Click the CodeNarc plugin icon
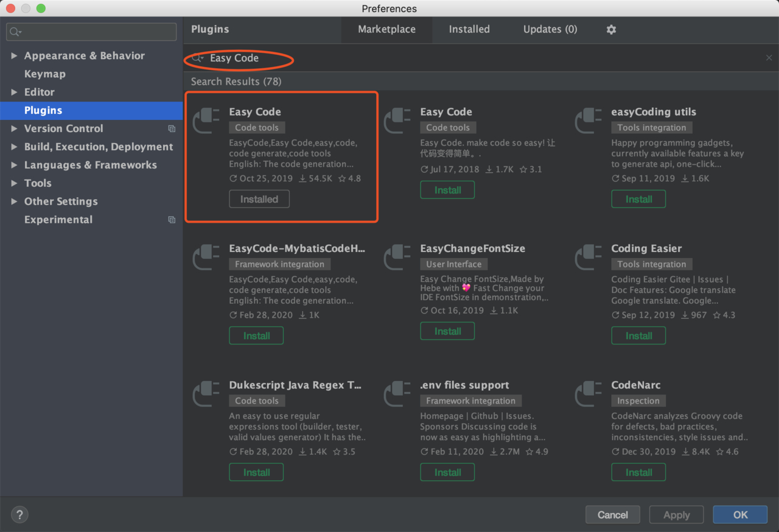779x532 pixels. click(588, 393)
